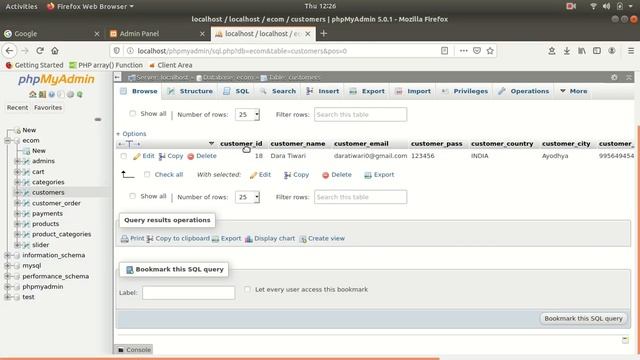Screen dimensions: 640x360
Task: Expand mysql database node
Action: point(7,265)
